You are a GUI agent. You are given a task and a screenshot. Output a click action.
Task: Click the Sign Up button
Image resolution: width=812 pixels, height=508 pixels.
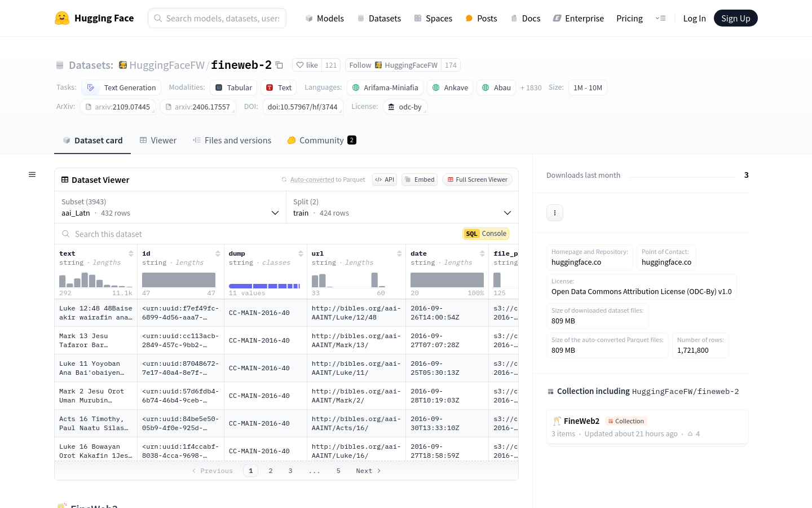735,18
